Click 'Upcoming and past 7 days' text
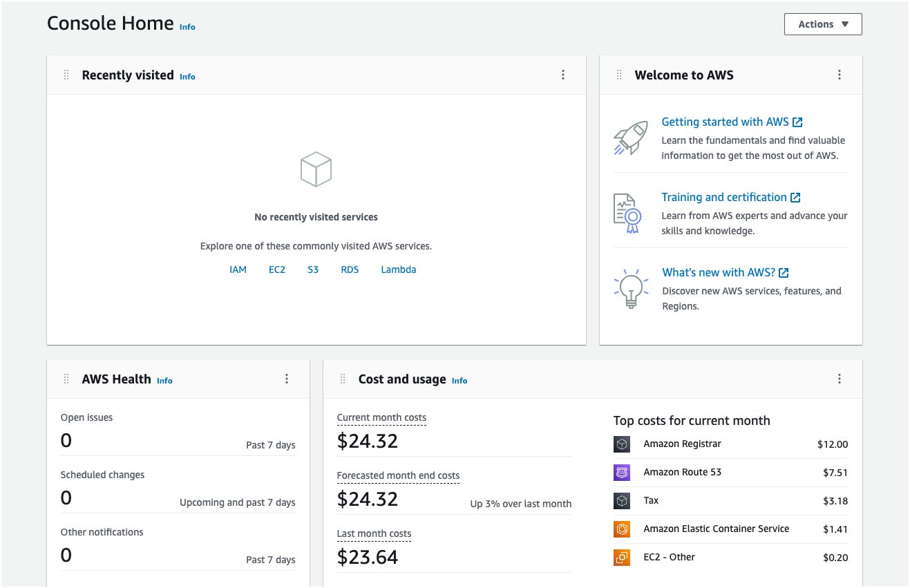Viewport: 910px width, 588px height. point(238,502)
